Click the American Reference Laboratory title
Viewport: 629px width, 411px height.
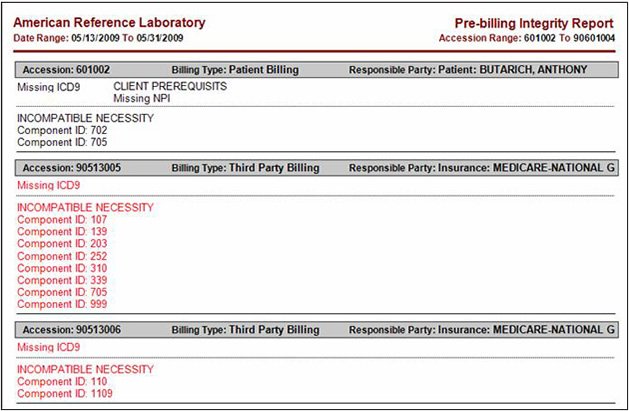[109, 22]
